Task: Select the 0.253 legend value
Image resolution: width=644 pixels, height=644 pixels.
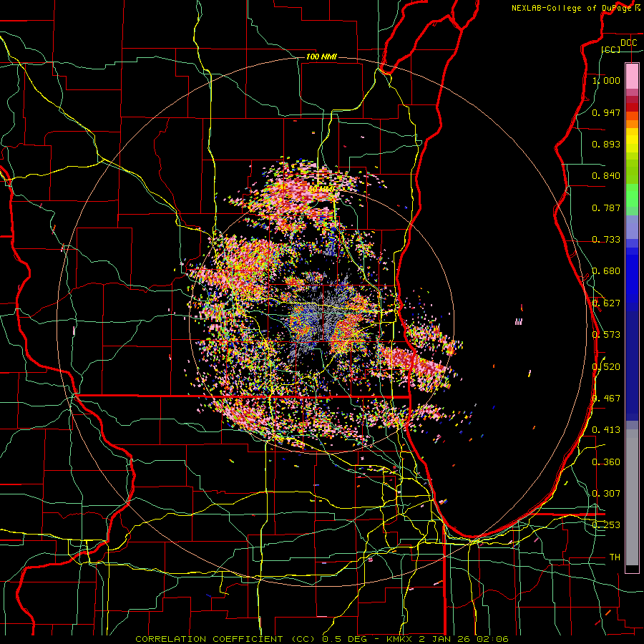Action: pyautogui.click(x=606, y=525)
